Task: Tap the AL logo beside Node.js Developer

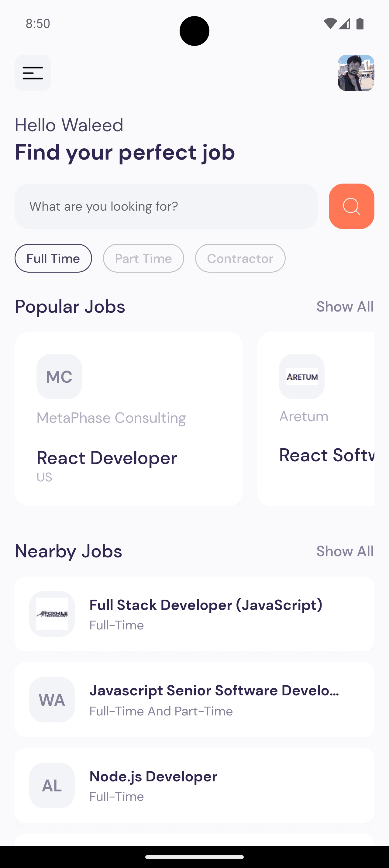Action: click(x=52, y=785)
